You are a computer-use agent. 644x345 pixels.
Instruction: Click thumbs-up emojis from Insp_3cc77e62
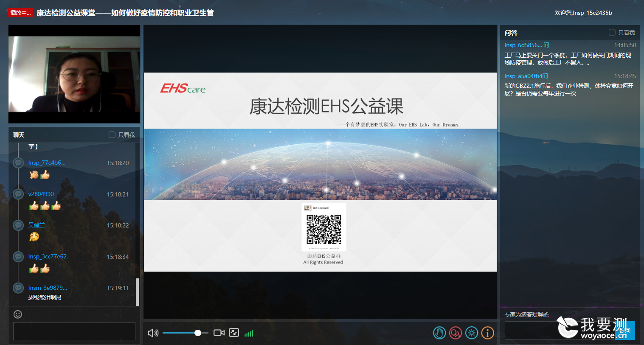[39, 268]
